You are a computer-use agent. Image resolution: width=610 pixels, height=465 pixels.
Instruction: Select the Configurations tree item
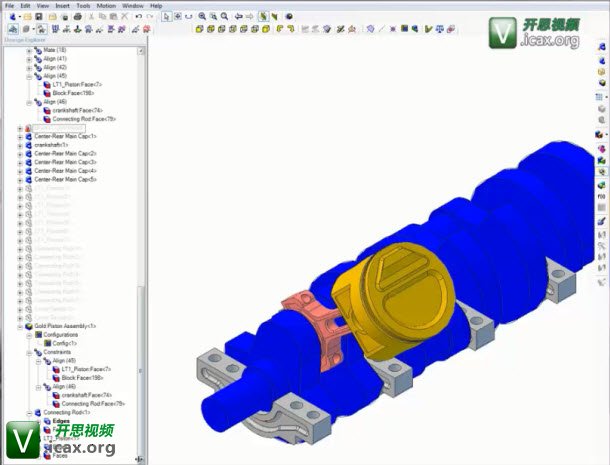pos(61,335)
